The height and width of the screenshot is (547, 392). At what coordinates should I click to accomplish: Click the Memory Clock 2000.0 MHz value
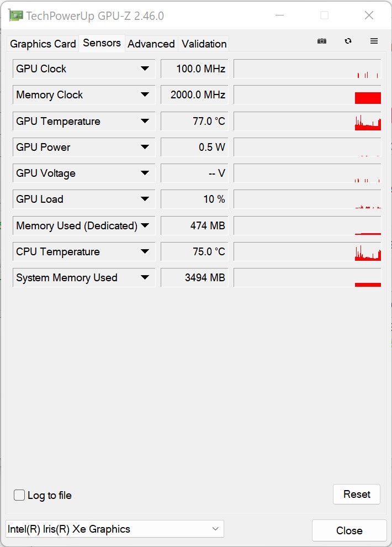pos(194,95)
